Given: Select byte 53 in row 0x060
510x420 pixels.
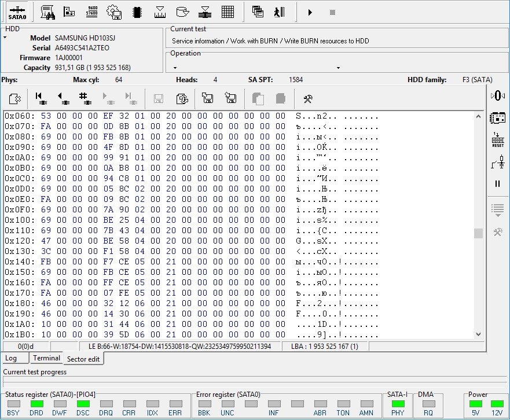Looking at the screenshot, I should point(46,116).
